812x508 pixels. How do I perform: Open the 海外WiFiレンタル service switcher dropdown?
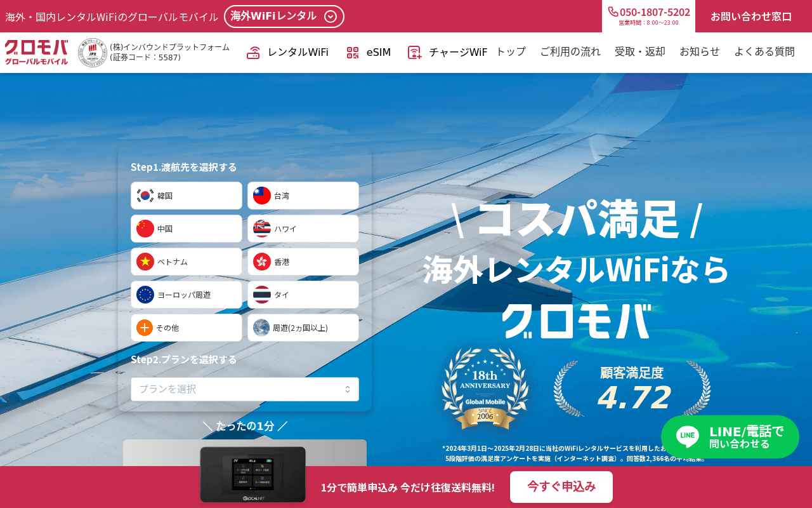[284, 17]
